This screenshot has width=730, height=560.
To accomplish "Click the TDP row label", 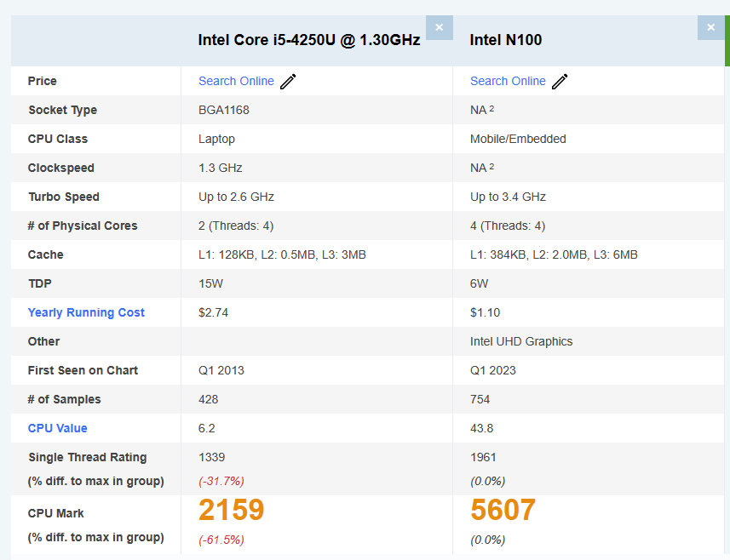I will (x=39, y=283).
